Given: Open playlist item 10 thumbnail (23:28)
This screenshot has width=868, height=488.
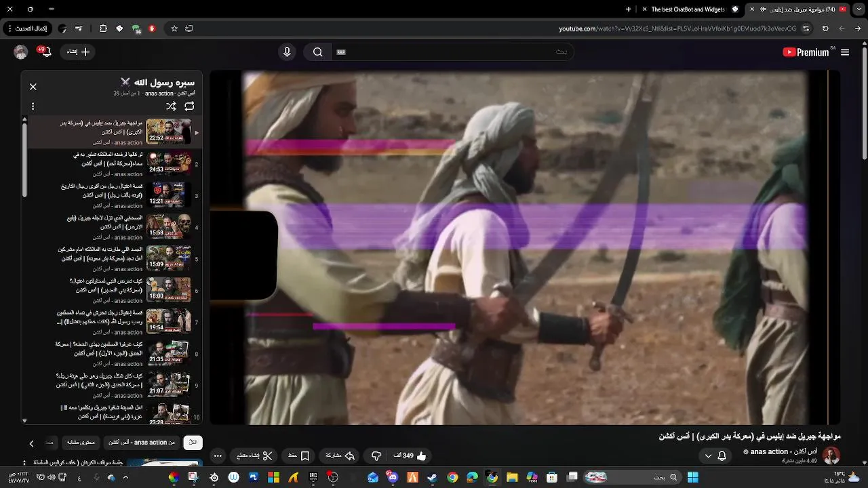Looking at the screenshot, I should coord(169,413).
